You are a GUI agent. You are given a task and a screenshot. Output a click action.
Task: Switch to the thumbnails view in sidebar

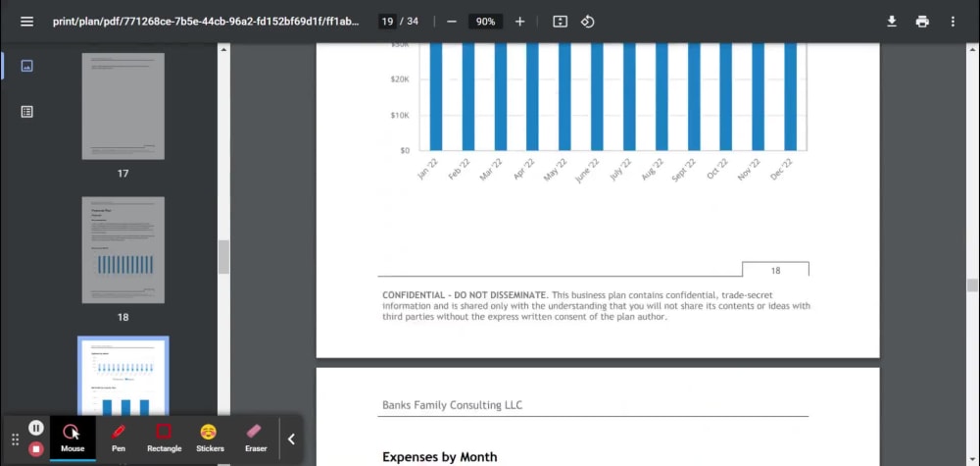(x=26, y=66)
